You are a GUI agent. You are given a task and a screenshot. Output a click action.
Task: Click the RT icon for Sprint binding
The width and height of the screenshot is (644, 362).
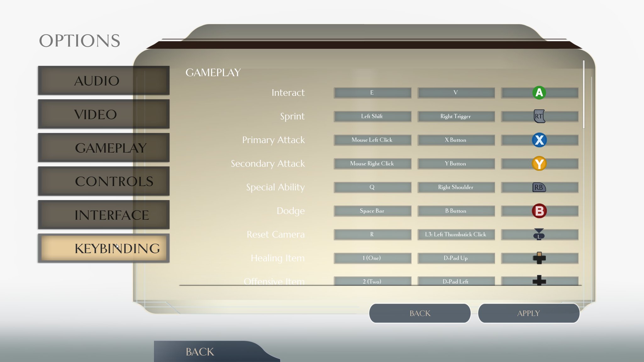(x=539, y=116)
